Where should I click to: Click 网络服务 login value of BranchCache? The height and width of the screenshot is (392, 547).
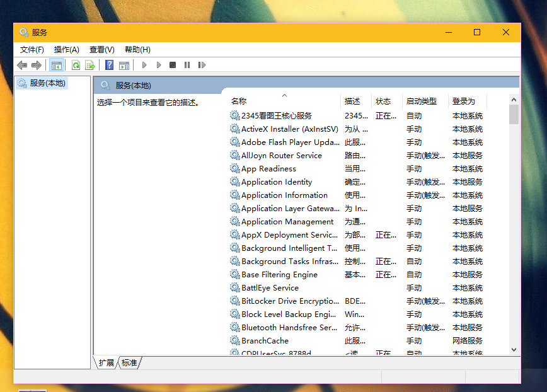coord(468,341)
